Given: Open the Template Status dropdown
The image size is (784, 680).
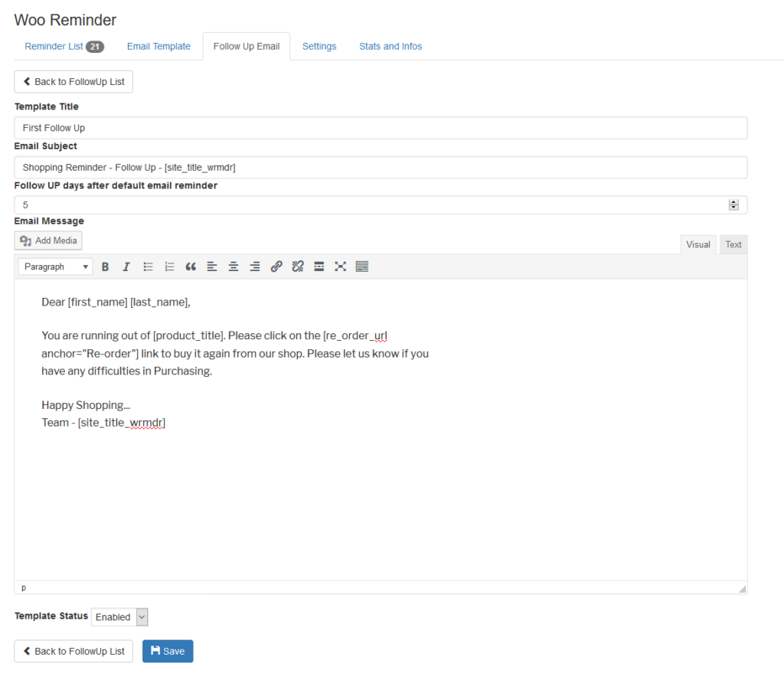Looking at the screenshot, I should tap(119, 617).
